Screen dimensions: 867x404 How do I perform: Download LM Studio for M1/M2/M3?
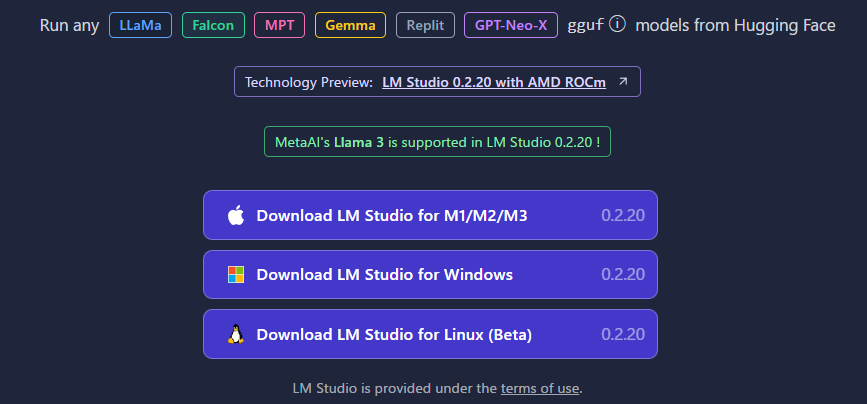pyautogui.click(x=430, y=215)
